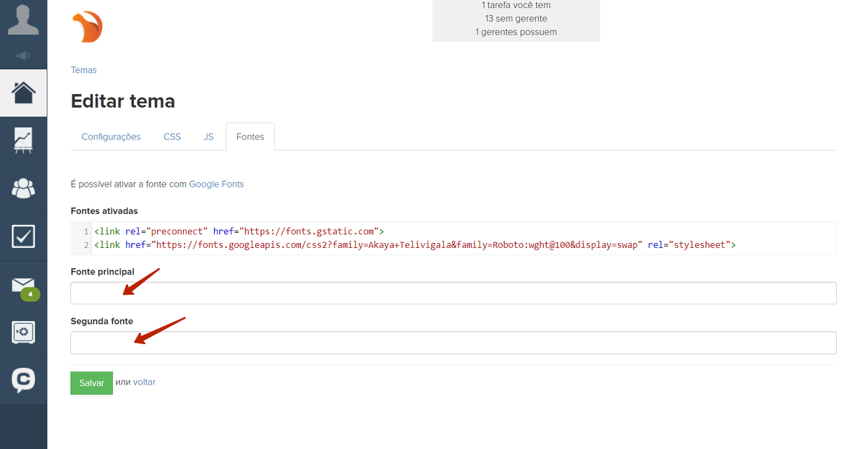This screenshot has height=449, width=868.
Task: Open the mail envelope with badge 4
Action: 23,285
